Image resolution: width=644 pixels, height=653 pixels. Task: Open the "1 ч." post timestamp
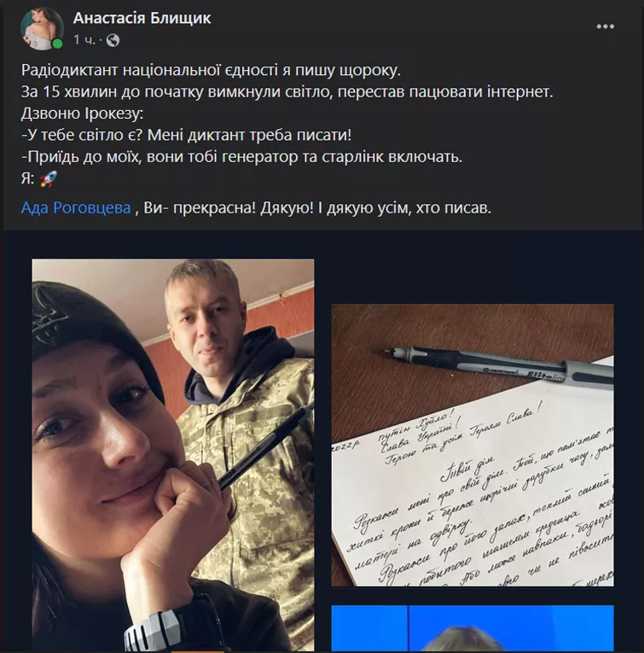coord(84,40)
